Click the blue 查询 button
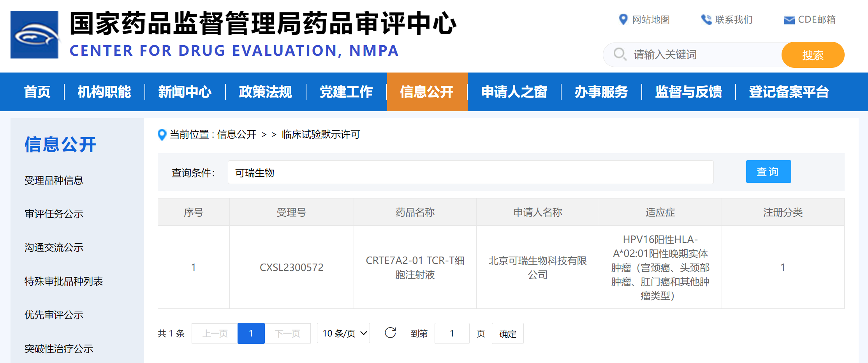This screenshot has height=363, width=868. click(x=768, y=172)
